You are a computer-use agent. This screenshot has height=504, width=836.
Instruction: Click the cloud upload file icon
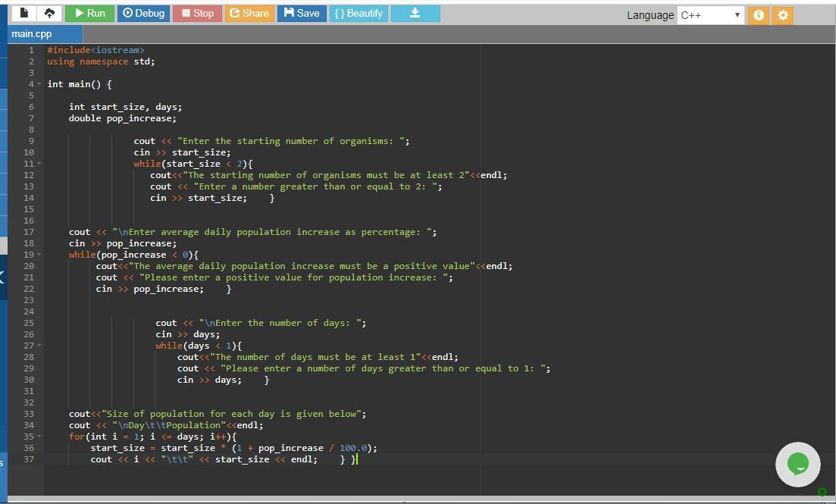pos(49,13)
